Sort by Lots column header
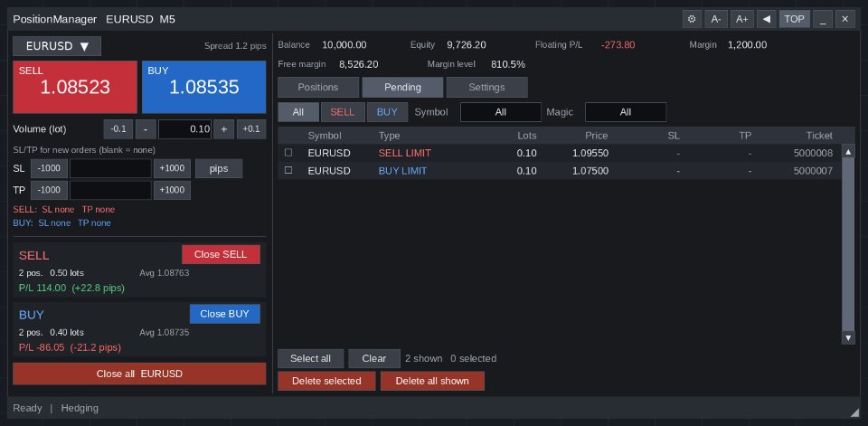The height and width of the screenshot is (426, 868). tap(526, 135)
